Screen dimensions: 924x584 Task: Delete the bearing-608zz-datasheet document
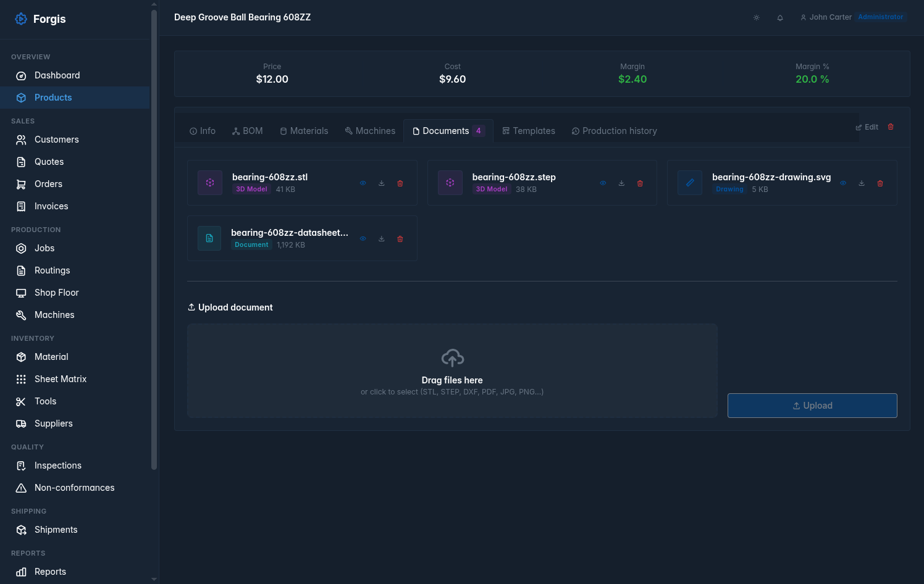(x=400, y=239)
